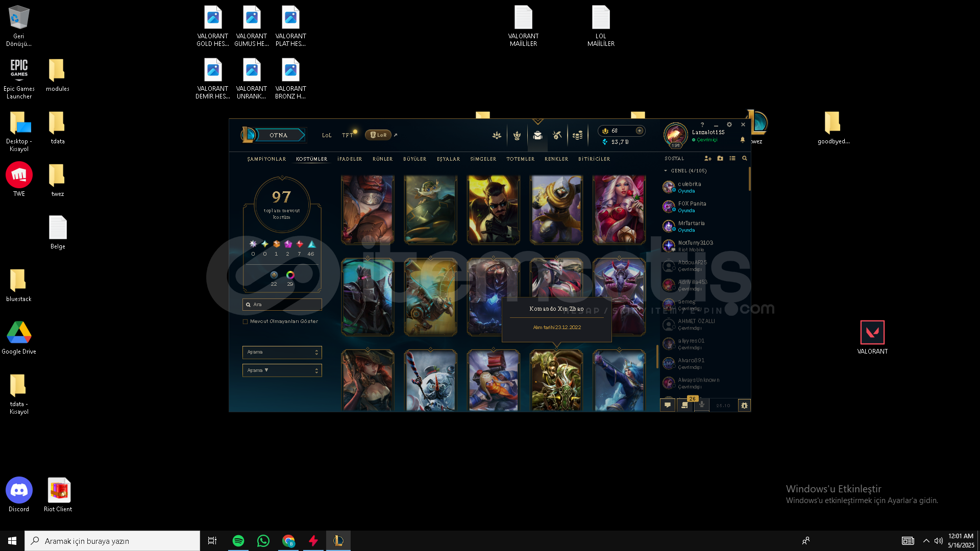Image resolution: width=980 pixels, height=551 pixels.
Task: Click the Windows Start button
Action: pos(12,541)
